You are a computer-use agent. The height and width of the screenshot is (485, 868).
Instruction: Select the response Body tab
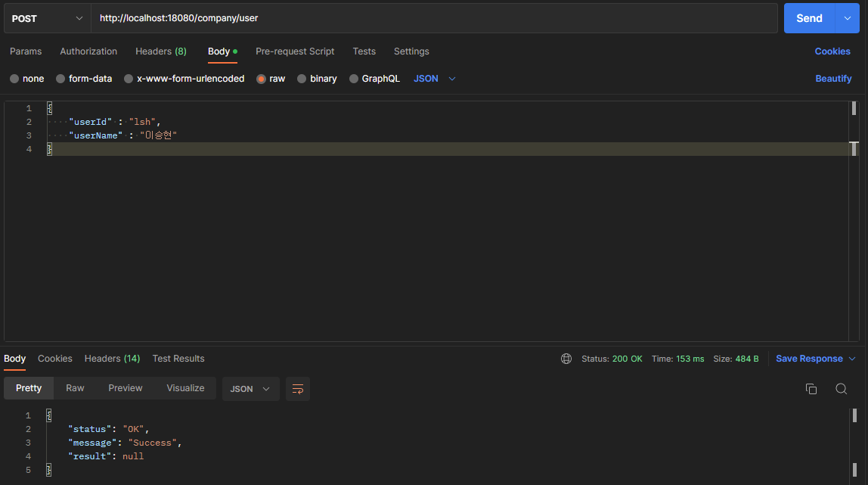pyautogui.click(x=15, y=358)
